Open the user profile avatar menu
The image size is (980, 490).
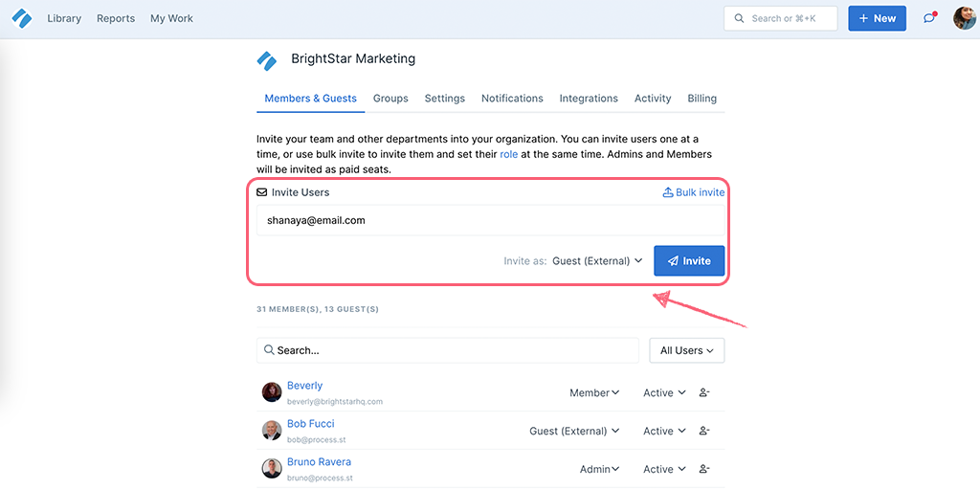click(965, 18)
